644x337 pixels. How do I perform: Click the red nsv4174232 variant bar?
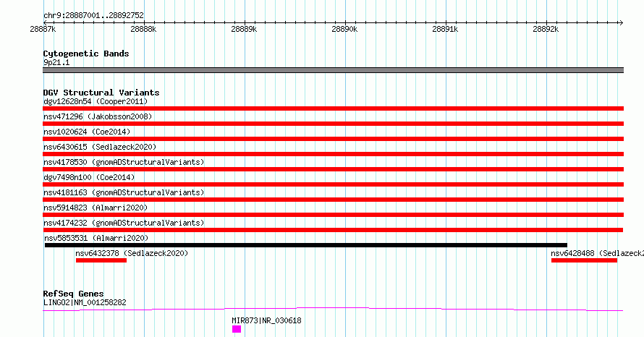pyautogui.click(x=333, y=230)
